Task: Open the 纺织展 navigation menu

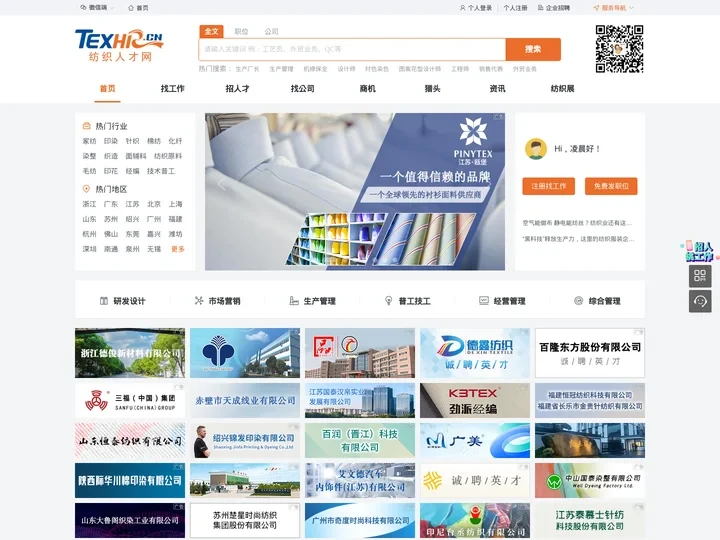Action: click(x=562, y=89)
